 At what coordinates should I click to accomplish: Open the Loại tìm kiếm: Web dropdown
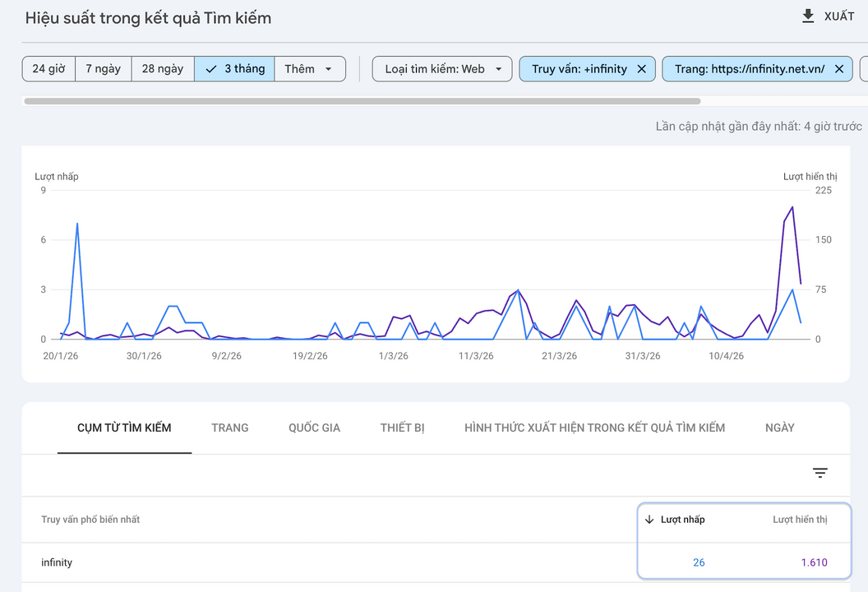tap(442, 69)
